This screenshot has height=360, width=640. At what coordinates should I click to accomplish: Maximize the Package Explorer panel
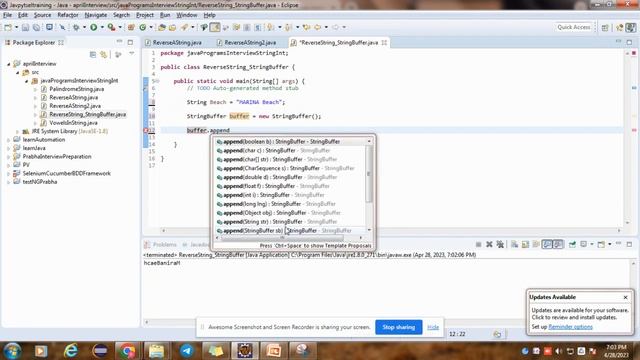(x=130, y=42)
